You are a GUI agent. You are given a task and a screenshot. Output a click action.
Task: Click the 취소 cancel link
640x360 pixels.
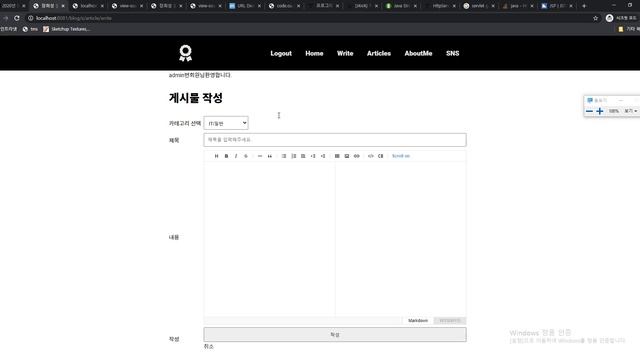[x=208, y=346]
